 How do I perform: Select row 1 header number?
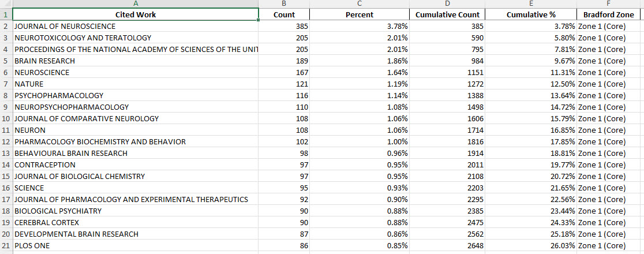point(6,15)
